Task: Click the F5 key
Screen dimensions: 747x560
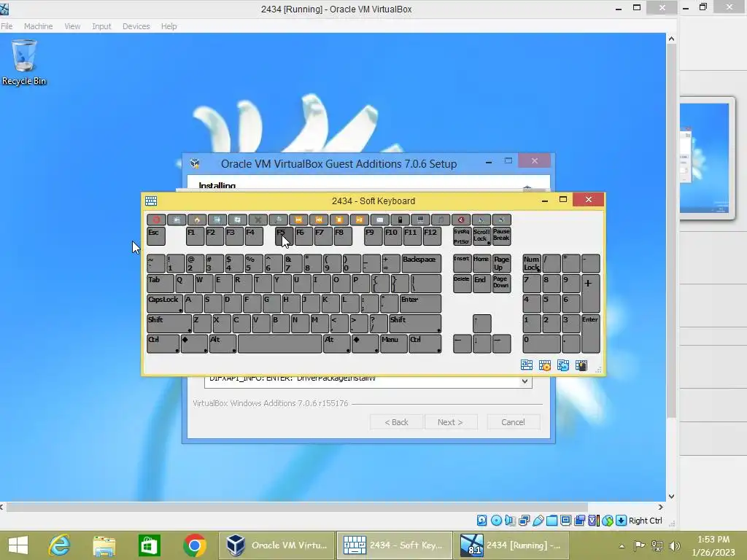Action: pyautogui.click(x=284, y=236)
